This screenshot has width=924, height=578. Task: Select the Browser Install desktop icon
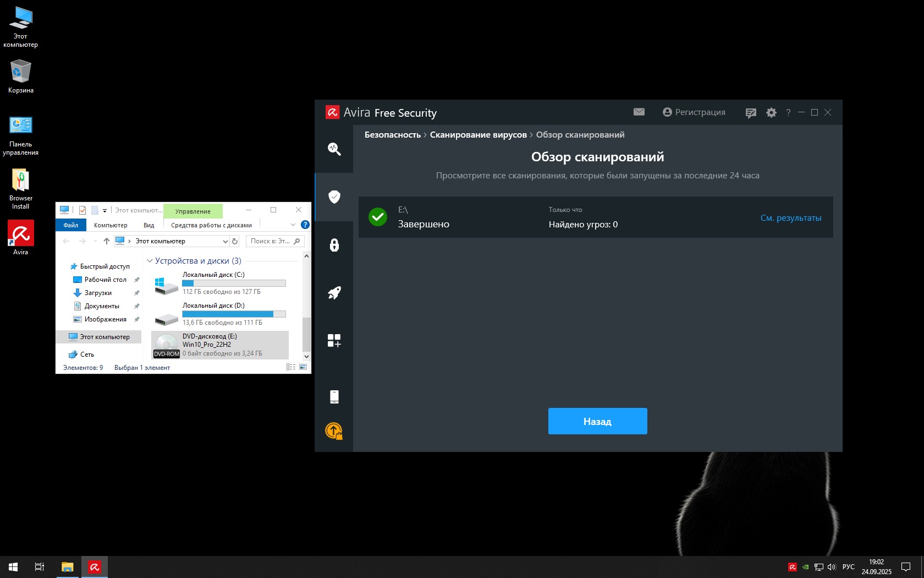point(21,188)
